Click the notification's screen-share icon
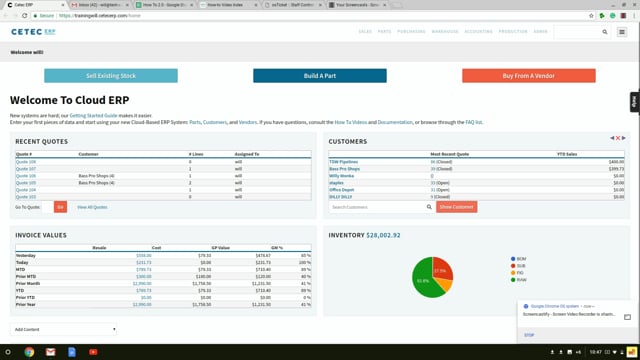The image size is (640, 360). [627, 317]
